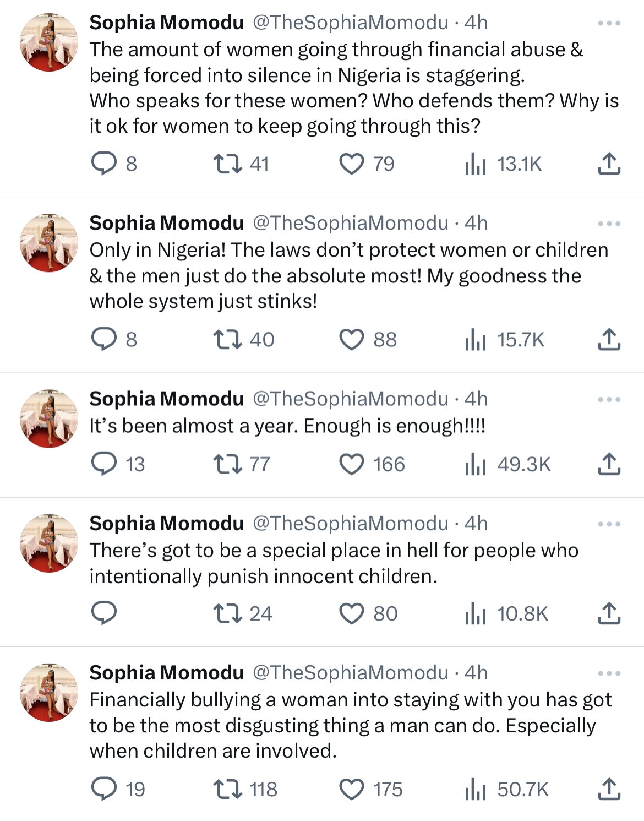Open profile picture on the 'Enough is enough' tweet
This screenshot has width=644, height=821.
click(x=49, y=418)
